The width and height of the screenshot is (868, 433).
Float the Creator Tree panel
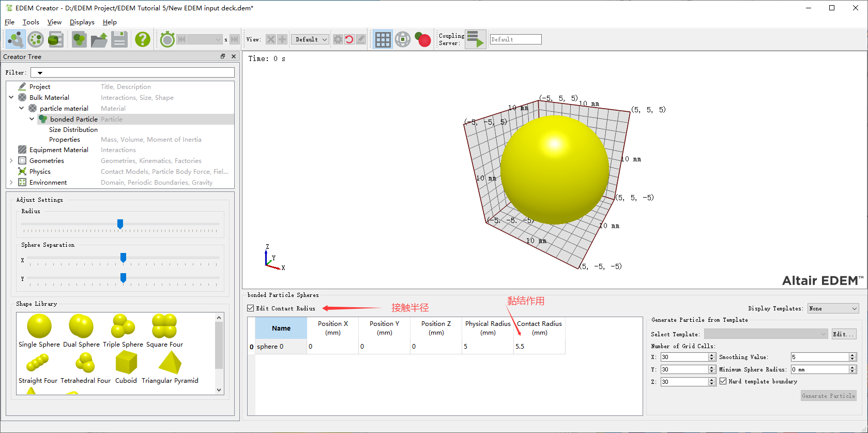[x=223, y=56]
